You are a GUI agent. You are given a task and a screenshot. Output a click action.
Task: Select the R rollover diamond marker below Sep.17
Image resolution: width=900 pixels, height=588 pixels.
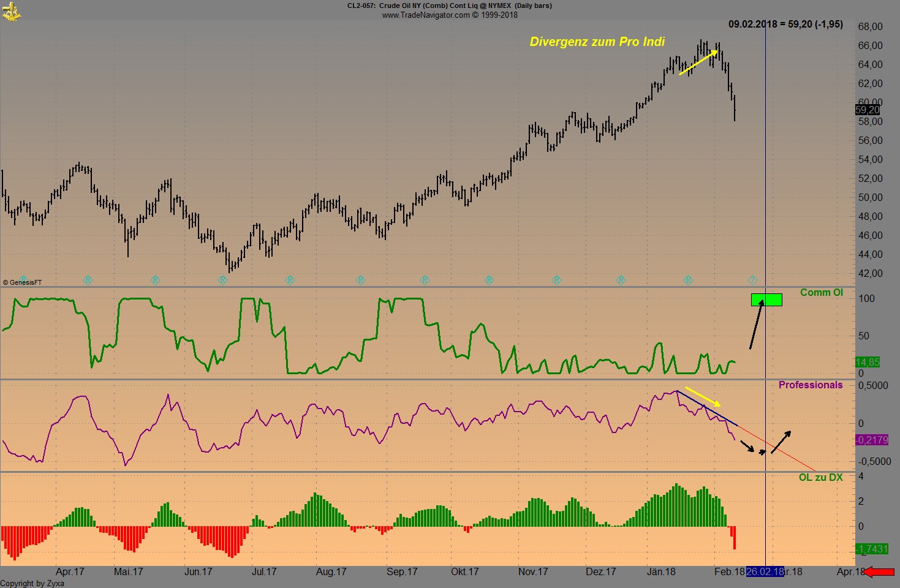pos(425,280)
